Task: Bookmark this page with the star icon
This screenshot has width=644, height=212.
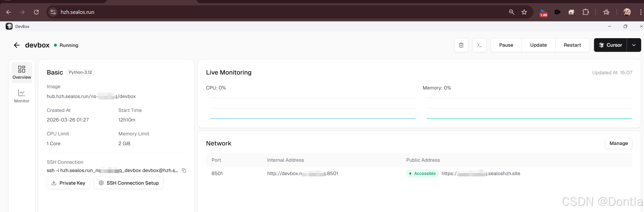Action: point(524,12)
